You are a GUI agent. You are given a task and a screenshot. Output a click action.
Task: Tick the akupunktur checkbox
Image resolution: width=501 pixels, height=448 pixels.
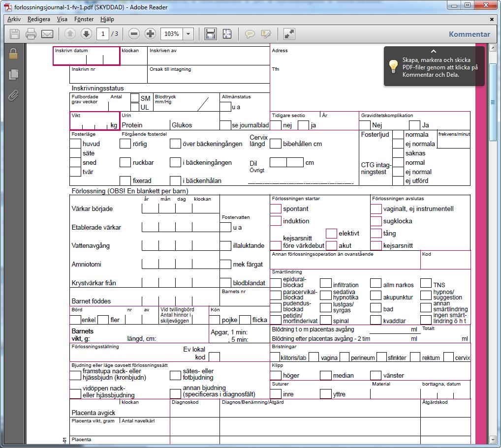pyautogui.click(x=376, y=296)
